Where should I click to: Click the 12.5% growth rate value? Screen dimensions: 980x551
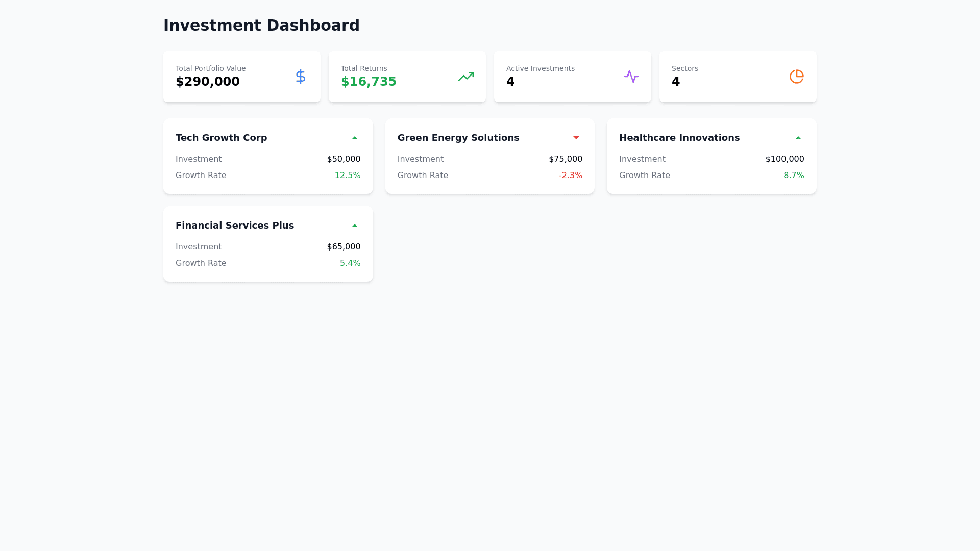click(347, 176)
